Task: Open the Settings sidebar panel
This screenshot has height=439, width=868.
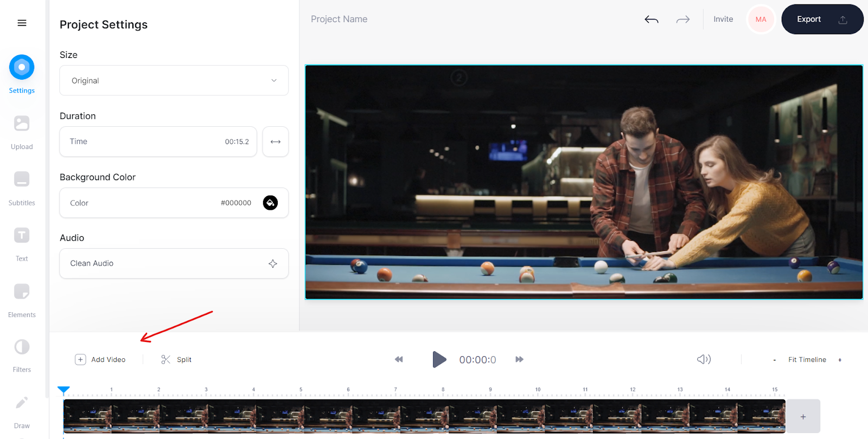Action: (22, 74)
